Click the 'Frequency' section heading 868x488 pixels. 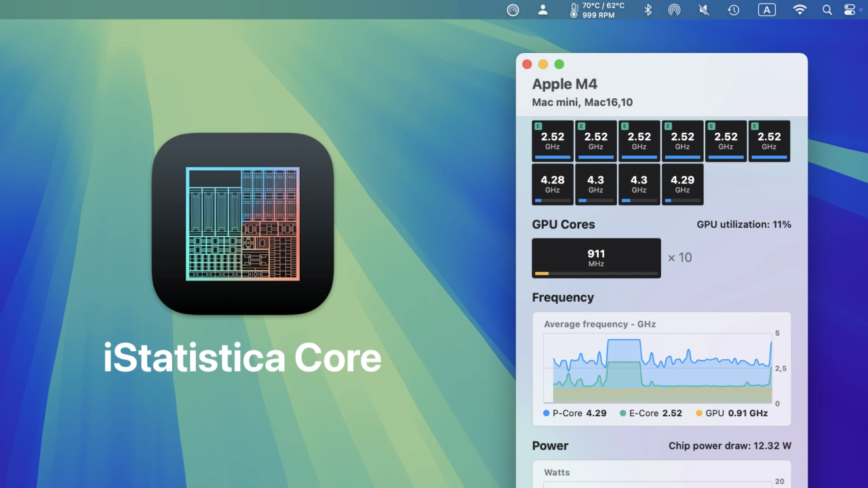[x=563, y=298]
